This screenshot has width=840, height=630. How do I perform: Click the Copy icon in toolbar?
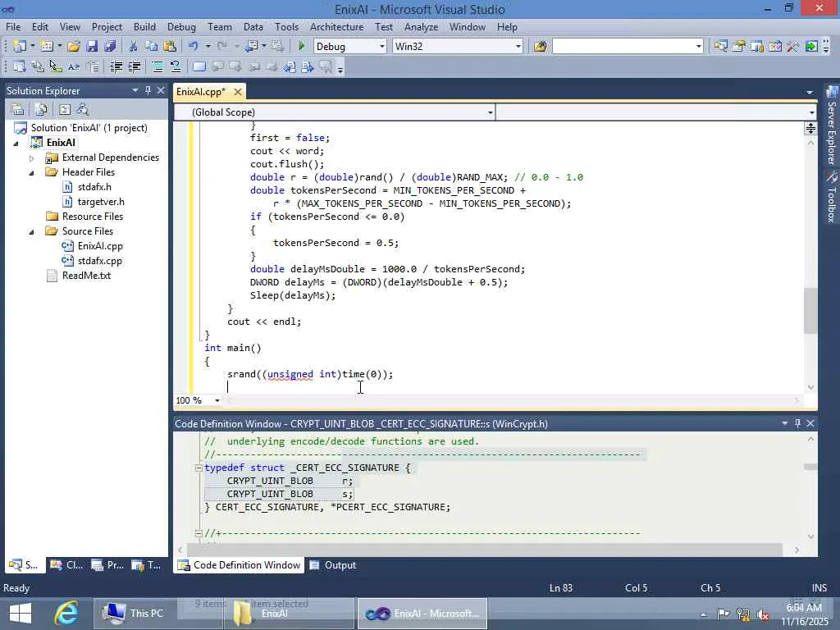152,46
